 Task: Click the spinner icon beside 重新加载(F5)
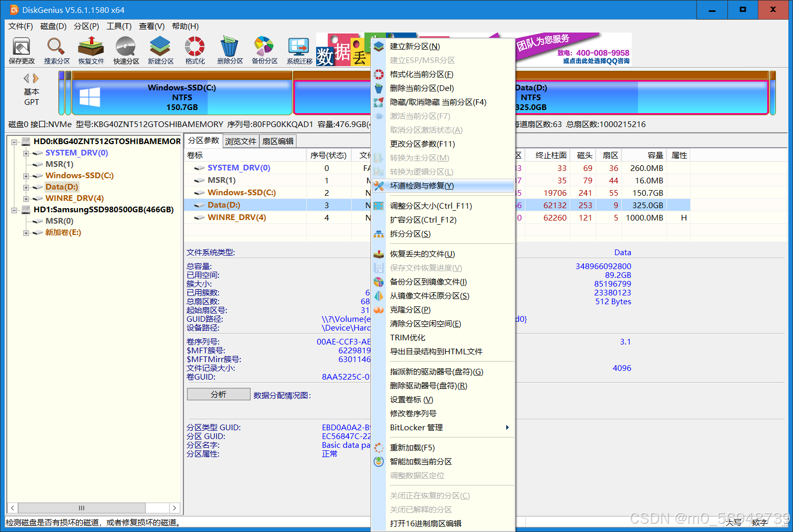point(379,448)
